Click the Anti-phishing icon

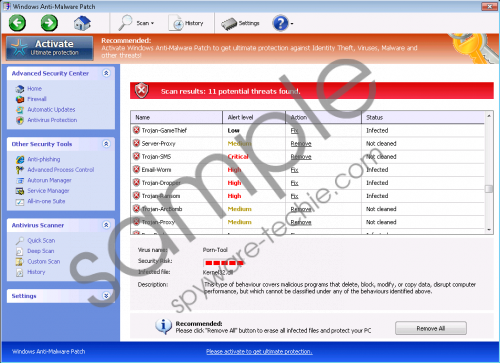[20, 159]
